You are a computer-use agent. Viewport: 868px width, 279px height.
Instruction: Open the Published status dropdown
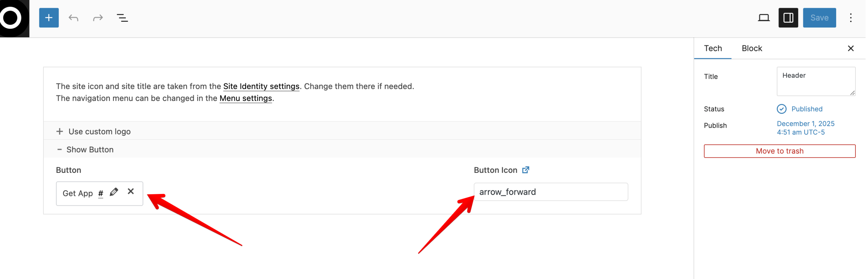coord(806,109)
